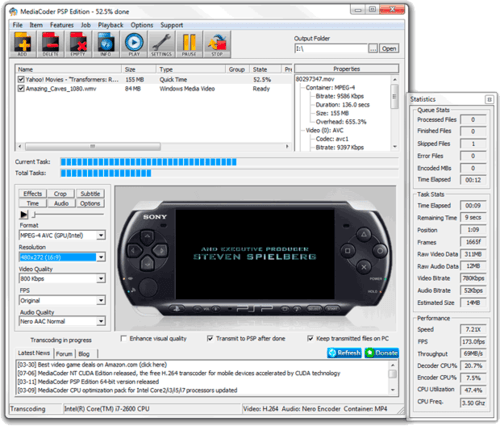Click the news list down scroll arrow
Image resolution: width=500 pixels, height=426 pixels.
[x=393, y=390]
